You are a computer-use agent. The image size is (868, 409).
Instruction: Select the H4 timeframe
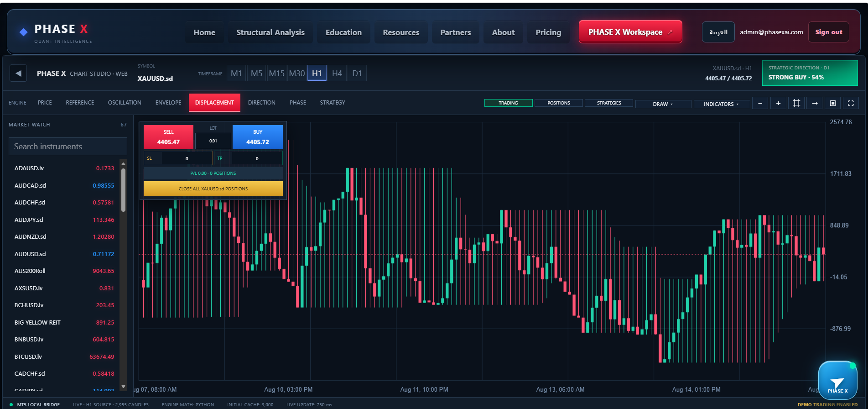(337, 73)
